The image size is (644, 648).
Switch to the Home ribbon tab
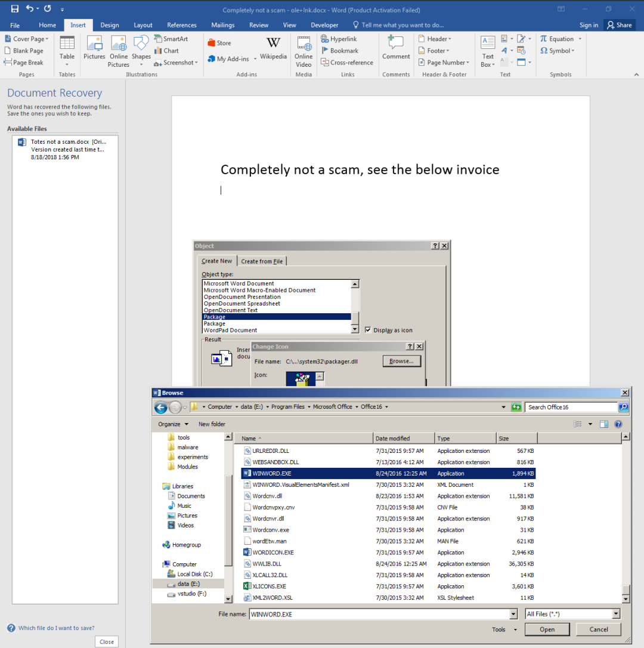point(48,25)
